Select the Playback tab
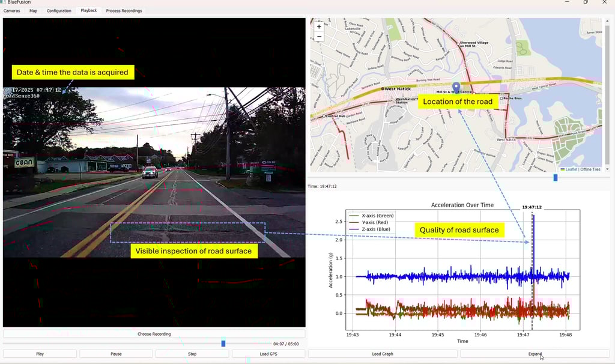This screenshot has width=615, height=364. point(89,11)
